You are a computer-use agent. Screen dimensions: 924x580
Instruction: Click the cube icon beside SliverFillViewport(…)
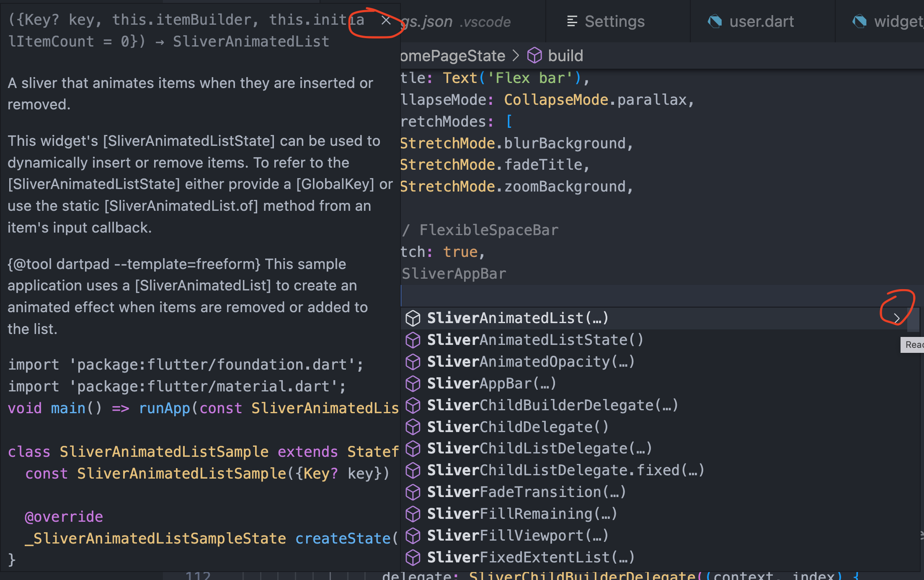tap(413, 536)
